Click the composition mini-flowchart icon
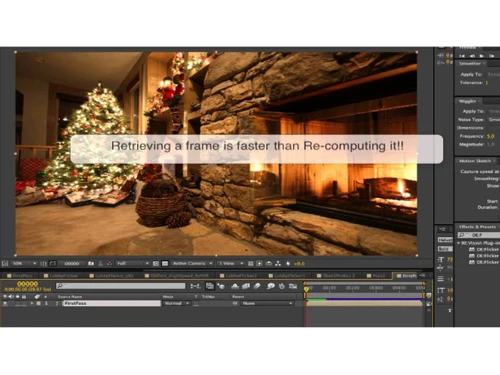The image size is (500, 375). 195,286
